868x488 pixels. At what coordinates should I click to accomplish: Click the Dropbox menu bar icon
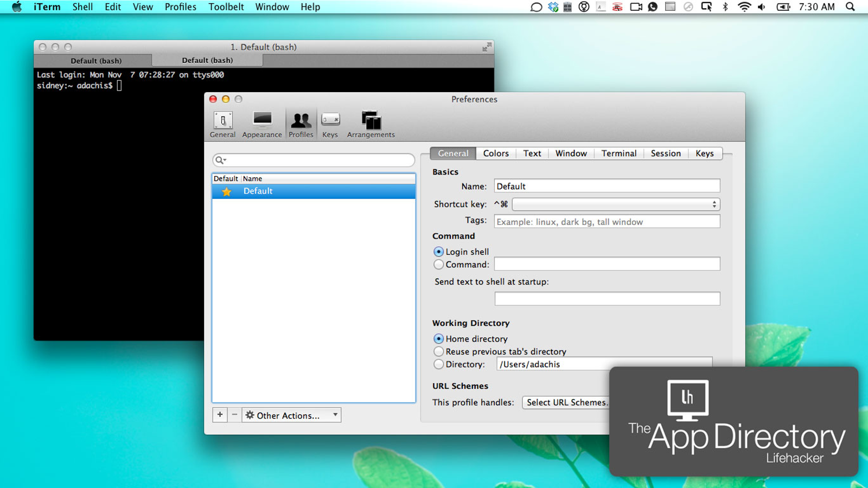coord(553,7)
